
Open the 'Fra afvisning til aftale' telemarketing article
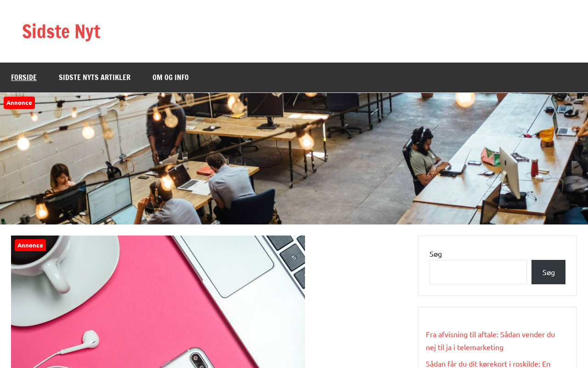click(x=490, y=340)
